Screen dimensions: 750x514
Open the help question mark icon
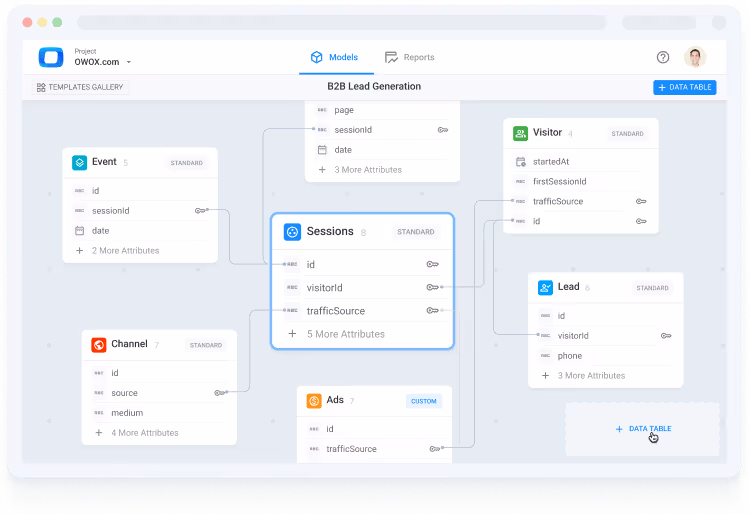click(x=662, y=57)
